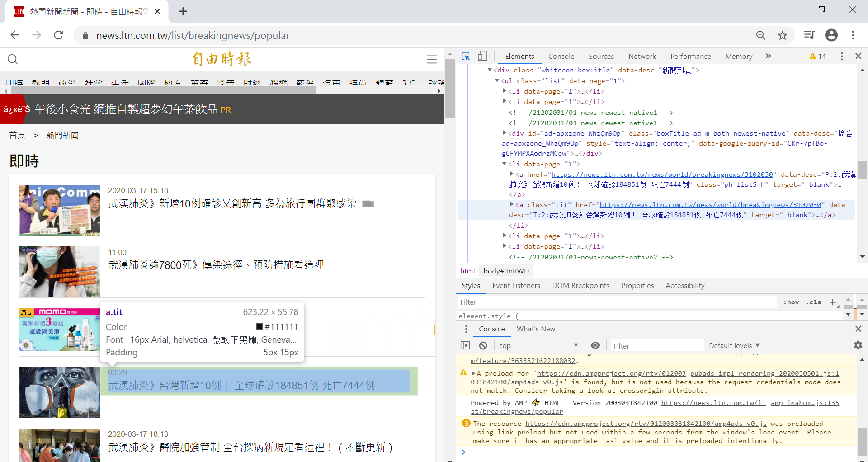Select html in the breadcrumb
Viewport: 868px width, 462px height.
pyautogui.click(x=467, y=271)
